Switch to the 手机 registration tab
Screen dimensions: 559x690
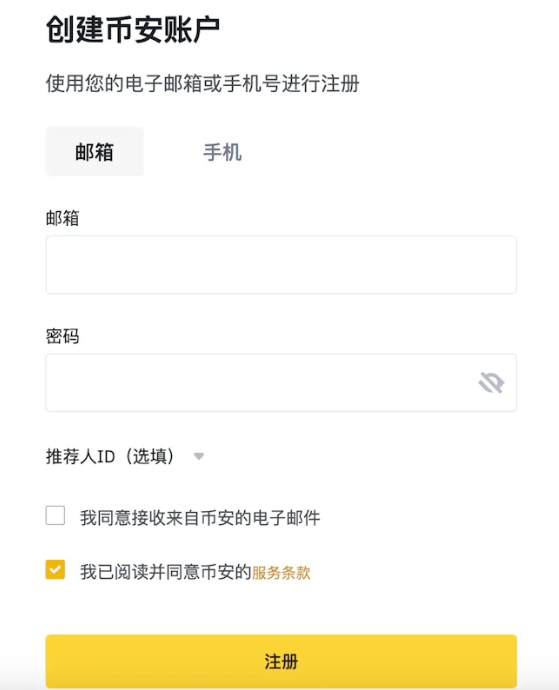222,152
